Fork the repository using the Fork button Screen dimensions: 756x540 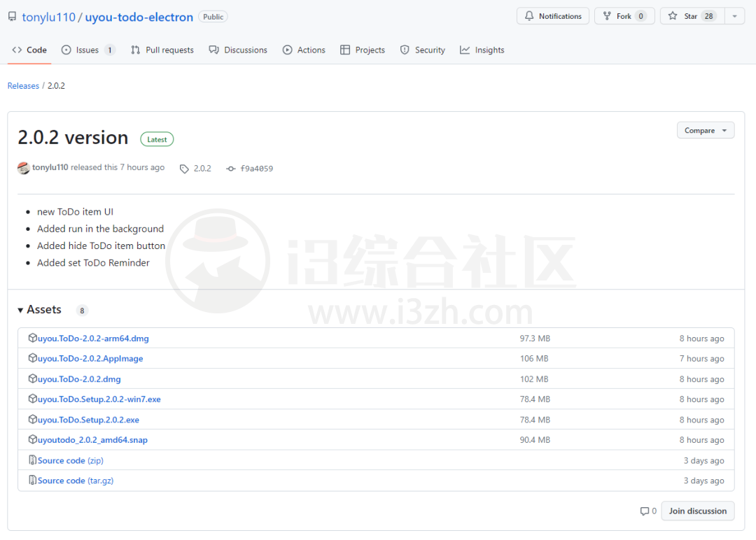tap(624, 16)
